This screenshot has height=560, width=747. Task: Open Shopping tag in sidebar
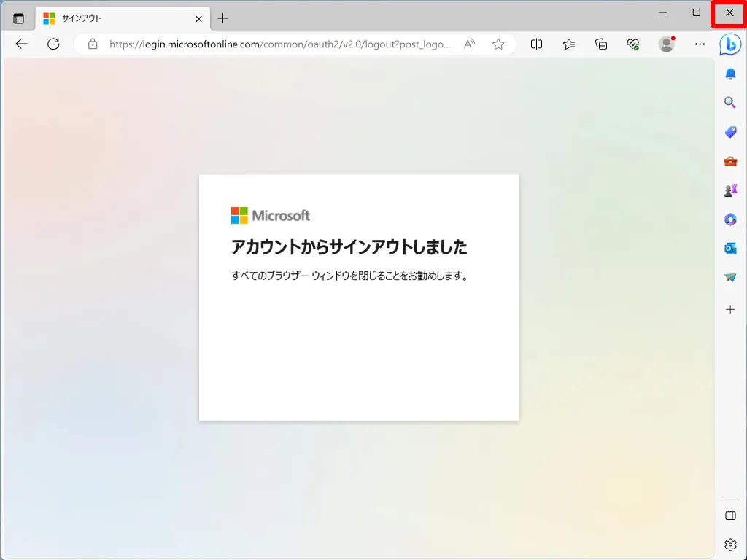(x=730, y=132)
